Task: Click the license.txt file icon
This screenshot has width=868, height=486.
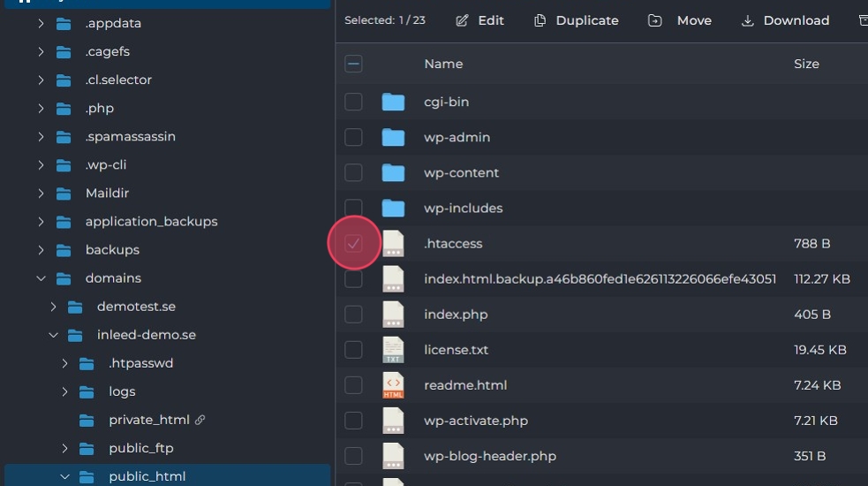Action: pos(393,350)
